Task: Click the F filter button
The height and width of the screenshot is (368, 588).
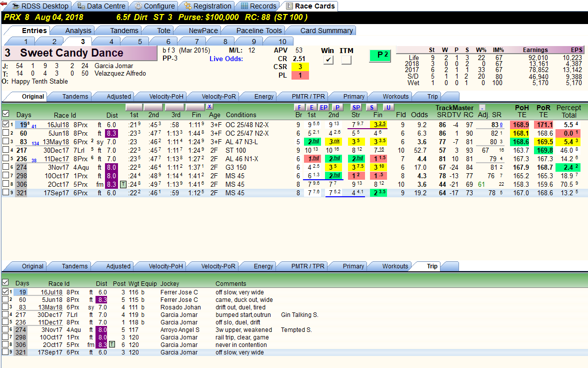Action: 299,107
